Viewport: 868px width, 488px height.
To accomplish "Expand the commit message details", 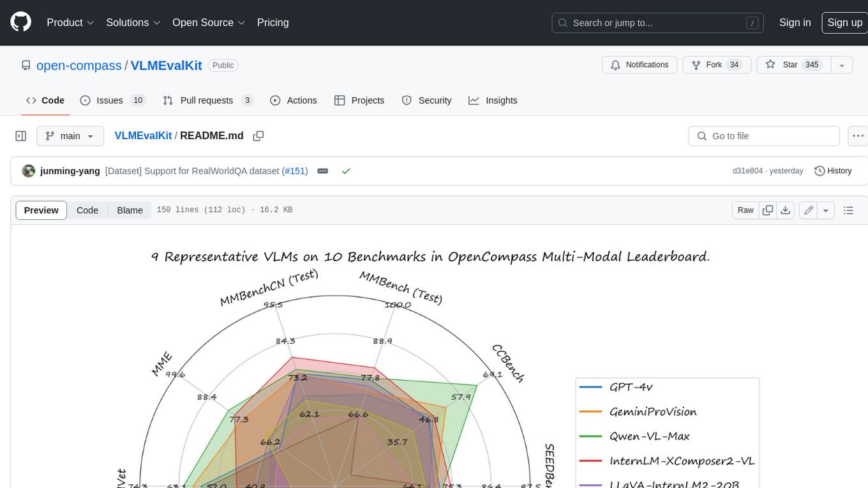I will [323, 171].
